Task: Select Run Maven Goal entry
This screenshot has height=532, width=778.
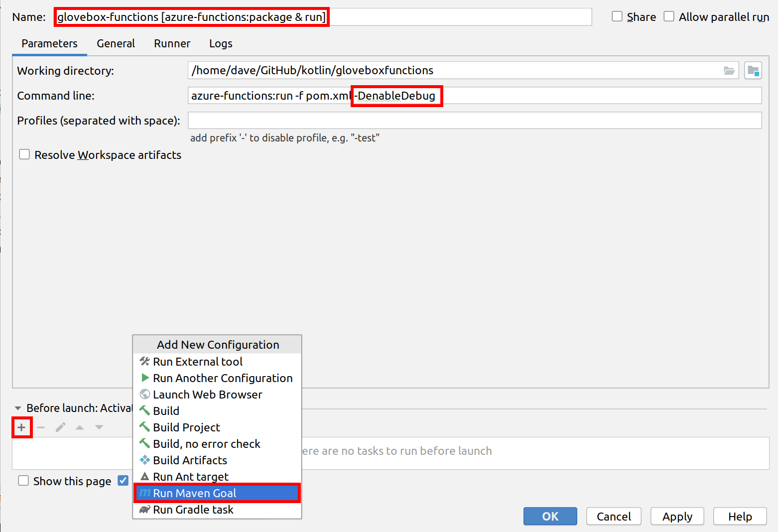Action: [x=217, y=493]
